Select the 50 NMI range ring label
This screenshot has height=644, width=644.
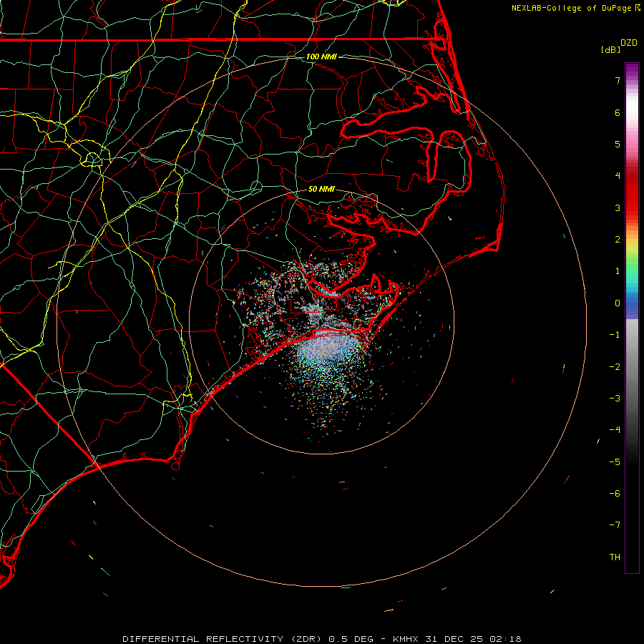(x=321, y=190)
